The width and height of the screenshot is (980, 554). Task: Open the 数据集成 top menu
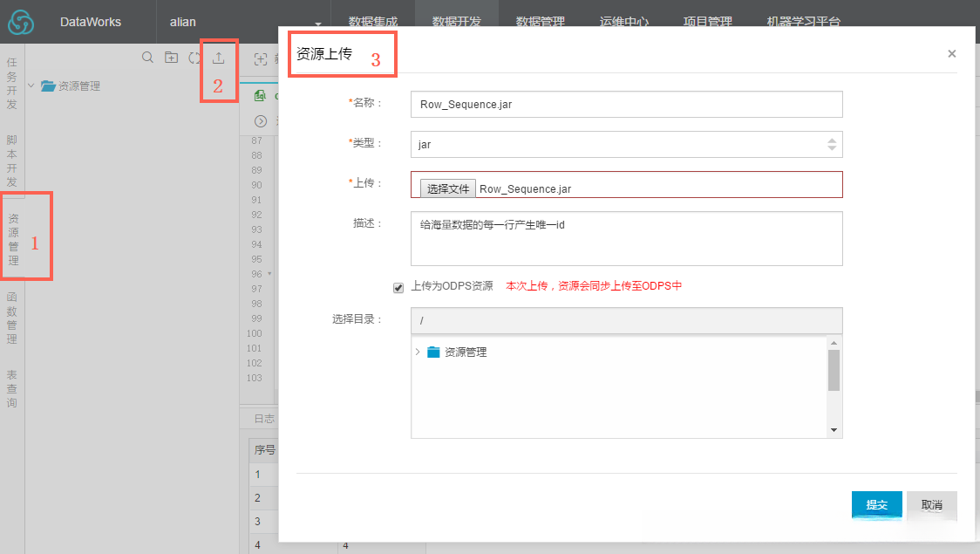click(373, 22)
